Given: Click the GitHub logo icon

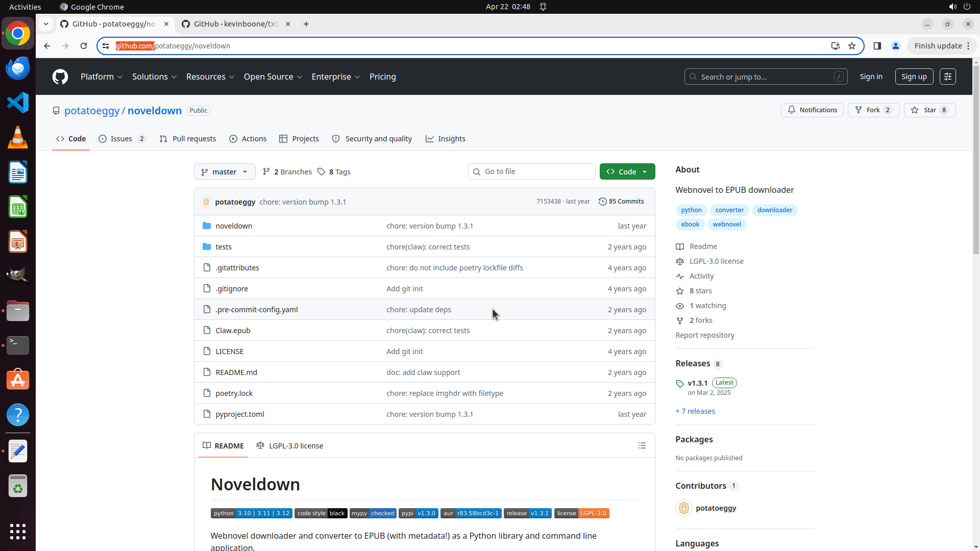Looking at the screenshot, I should pos(60,77).
